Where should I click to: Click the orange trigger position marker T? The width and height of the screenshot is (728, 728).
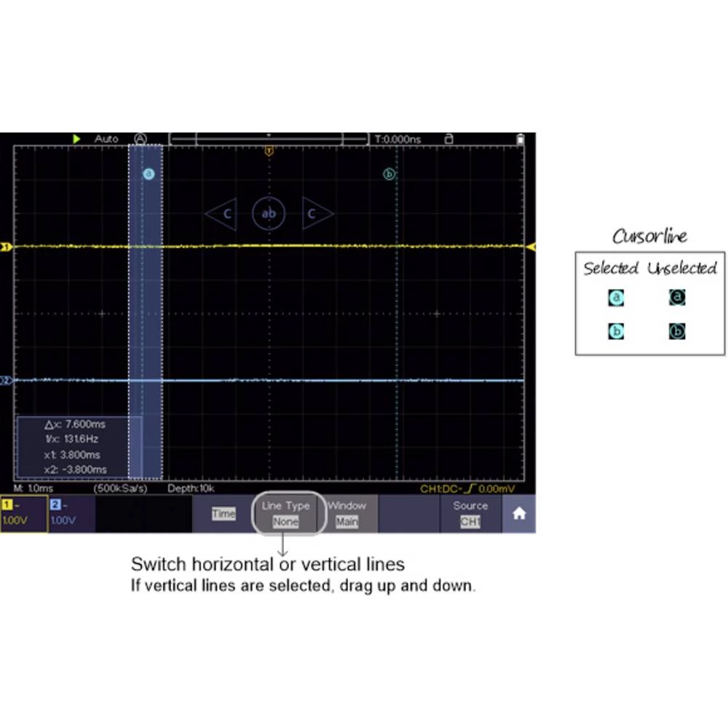click(269, 151)
